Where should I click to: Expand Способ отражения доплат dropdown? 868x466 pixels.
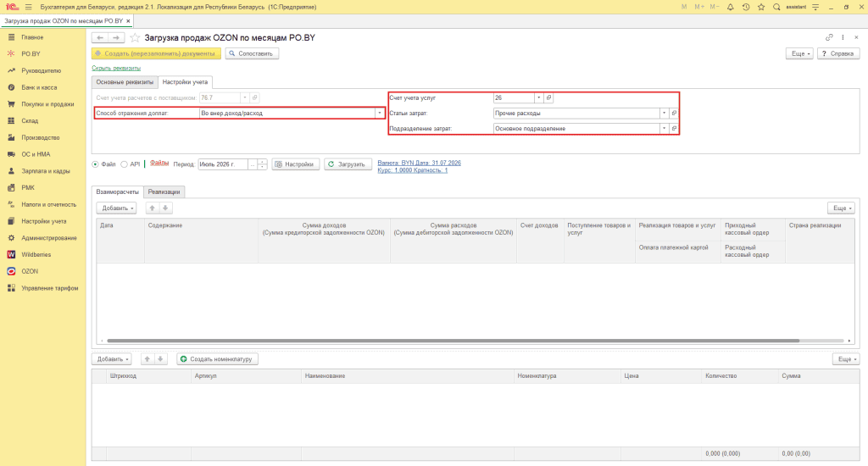[x=380, y=113]
